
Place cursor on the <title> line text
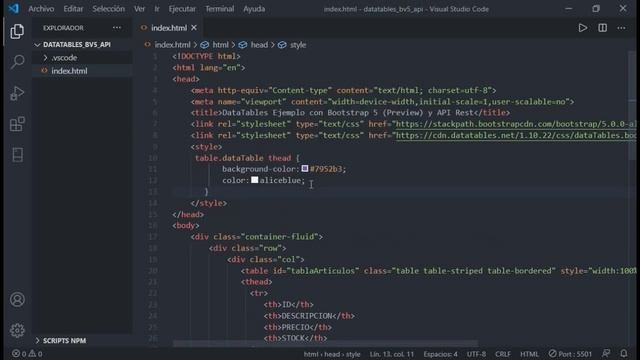(x=350, y=113)
